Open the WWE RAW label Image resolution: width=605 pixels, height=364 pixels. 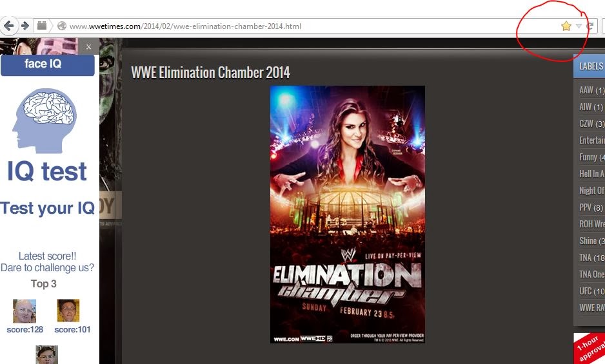click(592, 308)
